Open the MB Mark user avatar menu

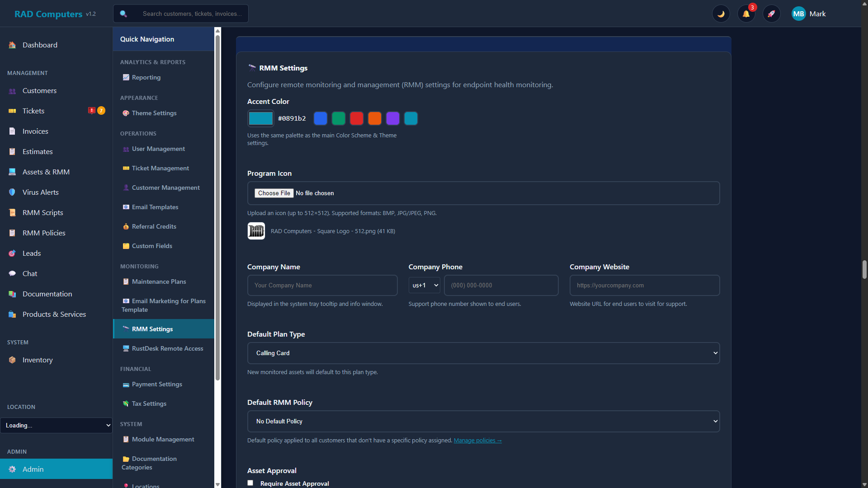click(809, 14)
